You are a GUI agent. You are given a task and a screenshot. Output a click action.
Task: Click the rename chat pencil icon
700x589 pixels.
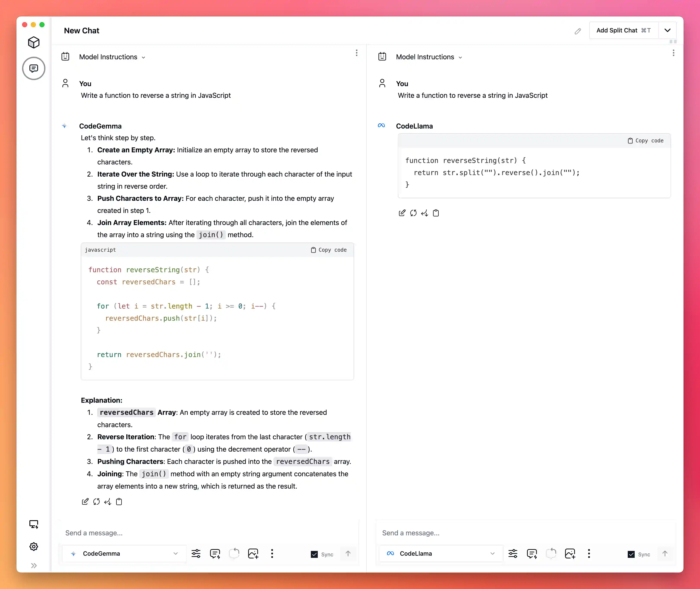[x=578, y=31]
